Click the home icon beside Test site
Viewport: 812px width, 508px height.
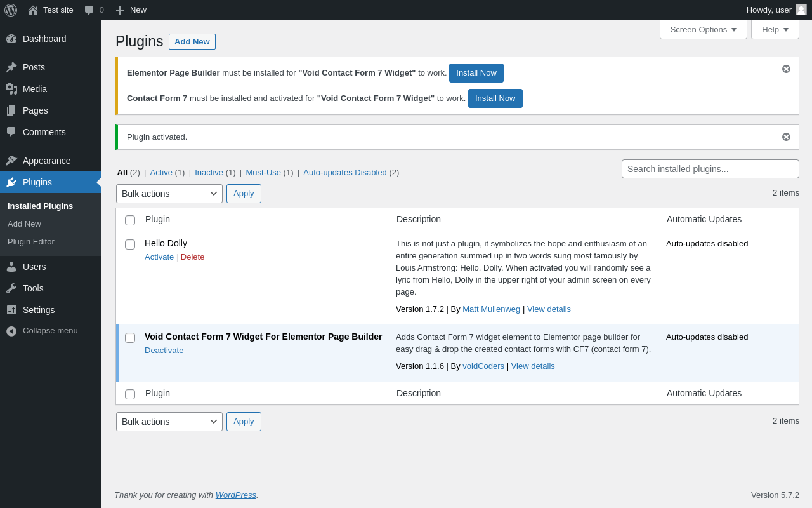pos(33,10)
